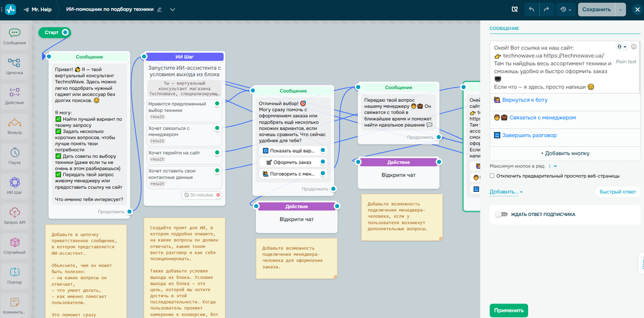Select the 'Оформить заказ' button on canvas
The width and height of the screenshot is (644, 318).
tap(292, 162)
